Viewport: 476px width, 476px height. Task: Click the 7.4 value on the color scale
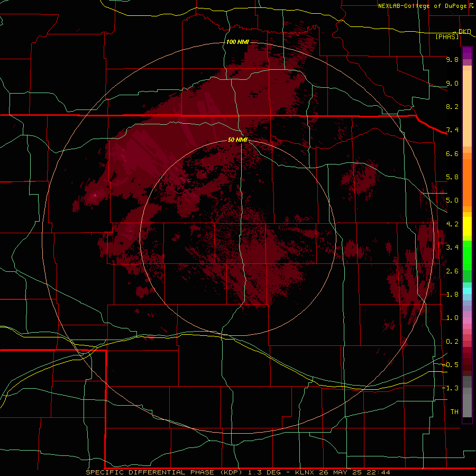(x=452, y=130)
